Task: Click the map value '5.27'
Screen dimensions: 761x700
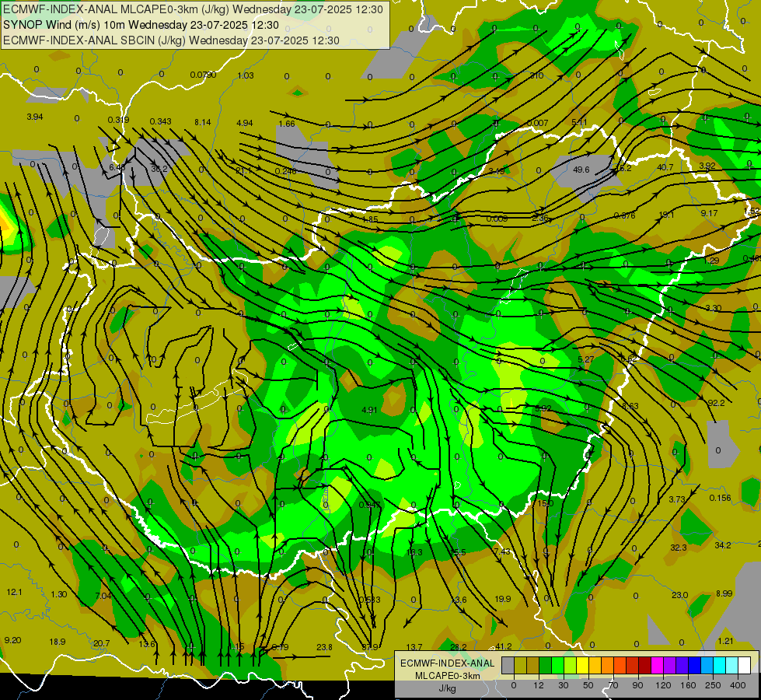Action: pos(586,359)
